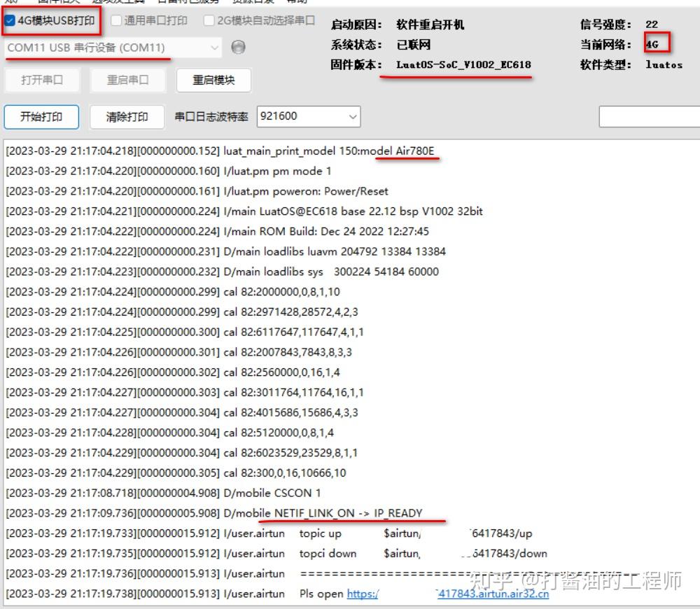Tick the 2G模块自动选择串口 checkbox
This screenshot has width=700, height=609.
(209, 20)
